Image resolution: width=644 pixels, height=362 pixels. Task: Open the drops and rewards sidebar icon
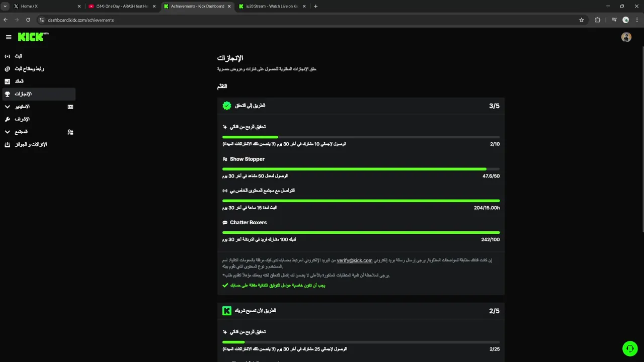coord(7,145)
